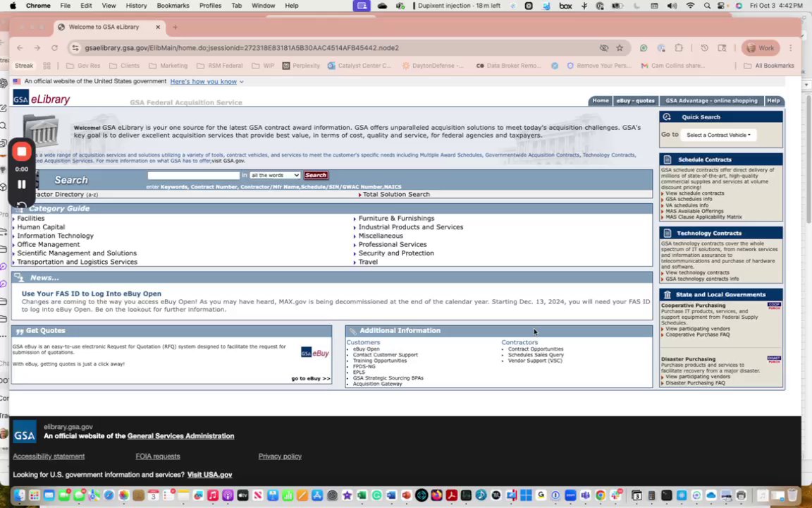Click the Wi-Fi status icon
Image resolution: width=812 pixels, height=508 pixels.
click(x=690, y=6)
